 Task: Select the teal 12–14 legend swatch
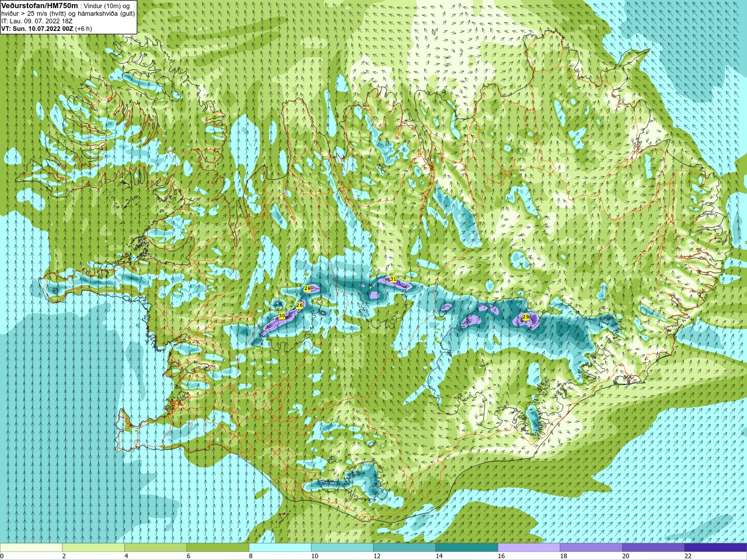point(404,548)
